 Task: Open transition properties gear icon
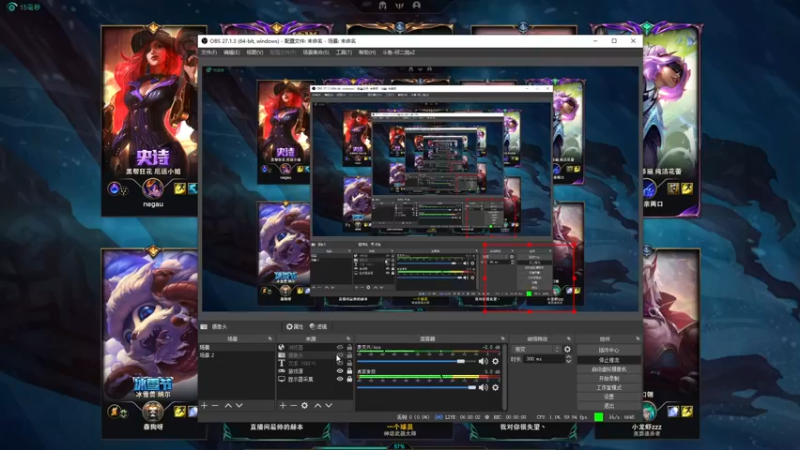567,349
